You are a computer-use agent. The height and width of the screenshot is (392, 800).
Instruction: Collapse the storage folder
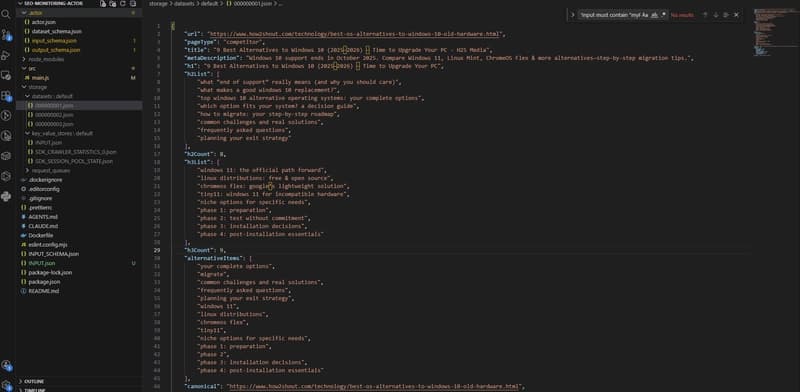pos(79,87)
